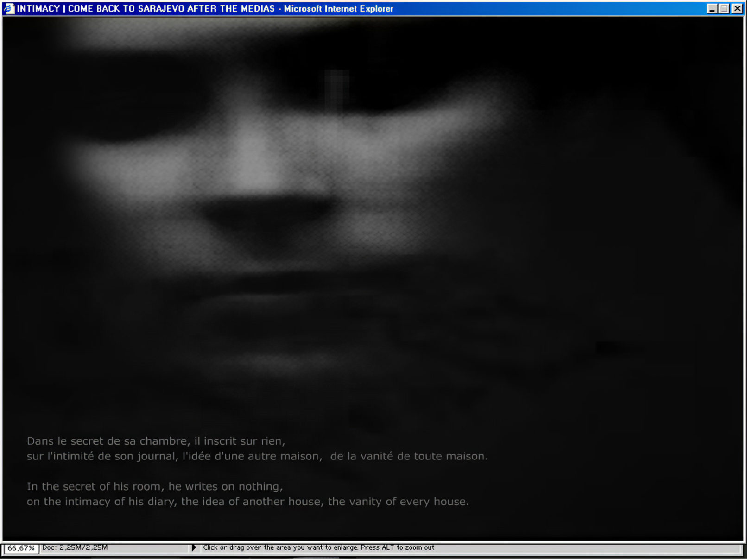Click the small pixelated square above the nose
This screenshot has width=747, height=560.
tap(336, 90)
